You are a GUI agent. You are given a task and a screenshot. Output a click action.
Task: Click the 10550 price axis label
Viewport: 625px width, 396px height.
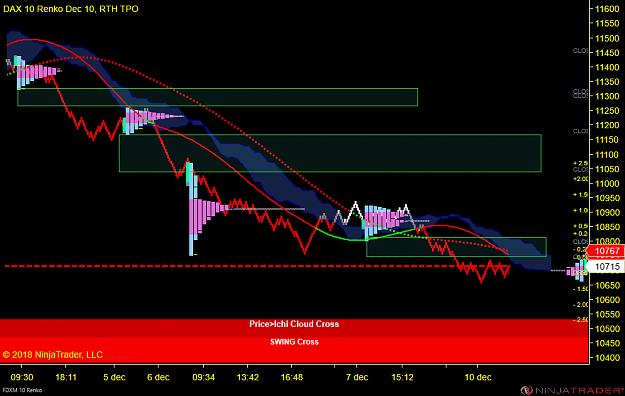(x=607, y=314)
